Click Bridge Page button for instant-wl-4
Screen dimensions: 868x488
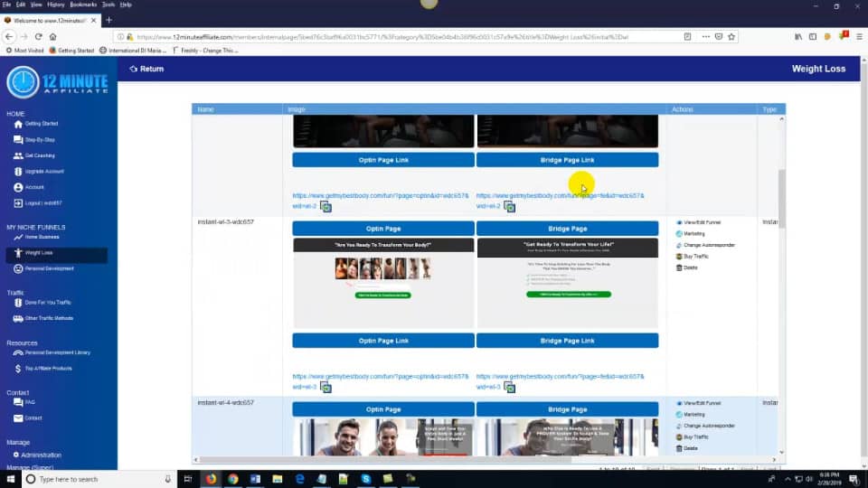pyautogui.click(x=568, y=409)
